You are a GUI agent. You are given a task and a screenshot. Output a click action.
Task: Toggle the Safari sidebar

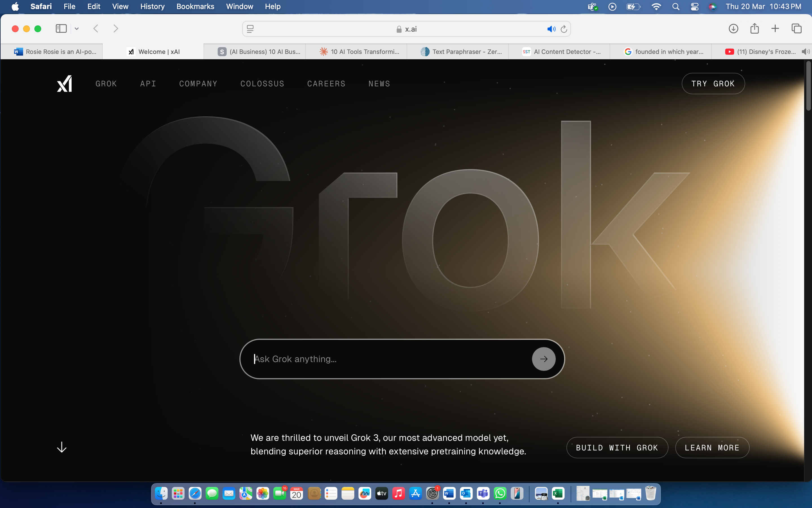point(61,29)
